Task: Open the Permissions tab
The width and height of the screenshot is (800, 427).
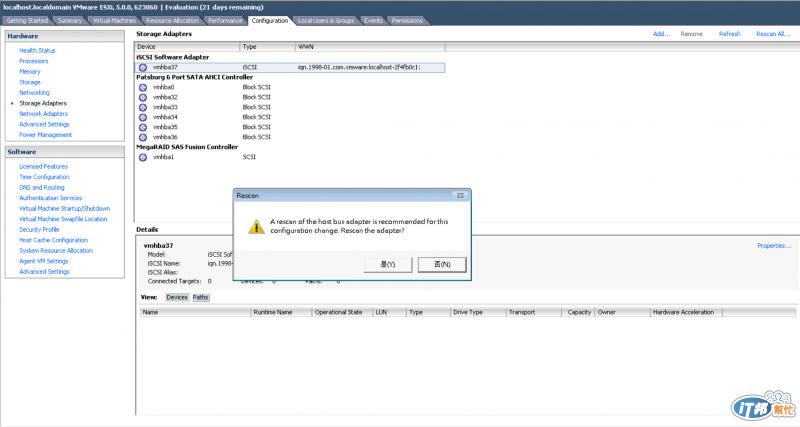Action: point(407,20)
